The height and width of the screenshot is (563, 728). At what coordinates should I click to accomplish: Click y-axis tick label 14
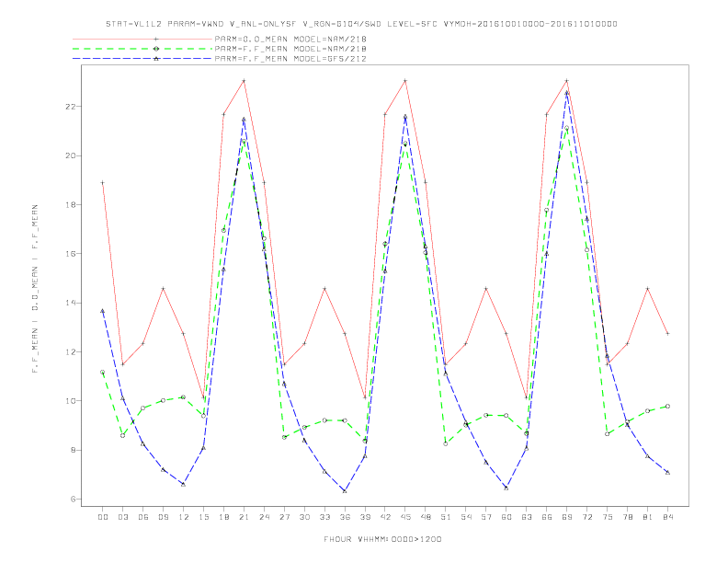click(x=71, y=303)
